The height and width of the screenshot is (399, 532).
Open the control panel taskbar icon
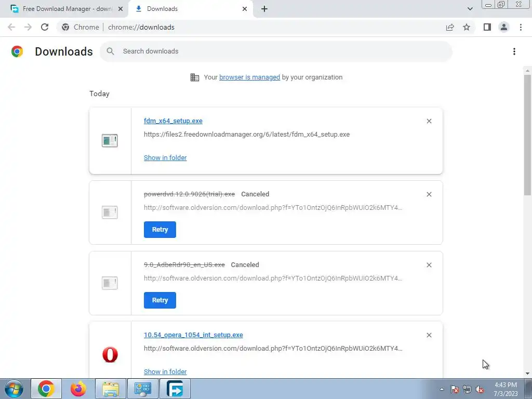pos(143,389)
